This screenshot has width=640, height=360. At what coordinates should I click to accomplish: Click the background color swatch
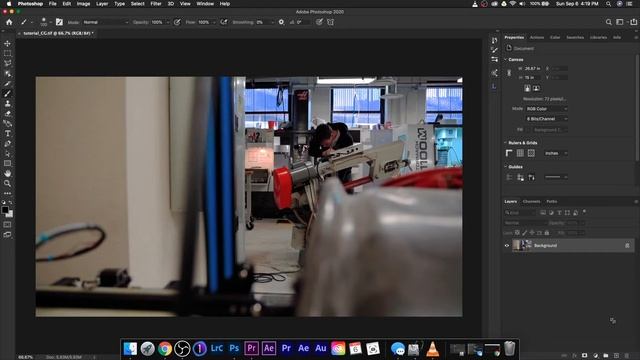pyautogui.click(x=10, y=214)
